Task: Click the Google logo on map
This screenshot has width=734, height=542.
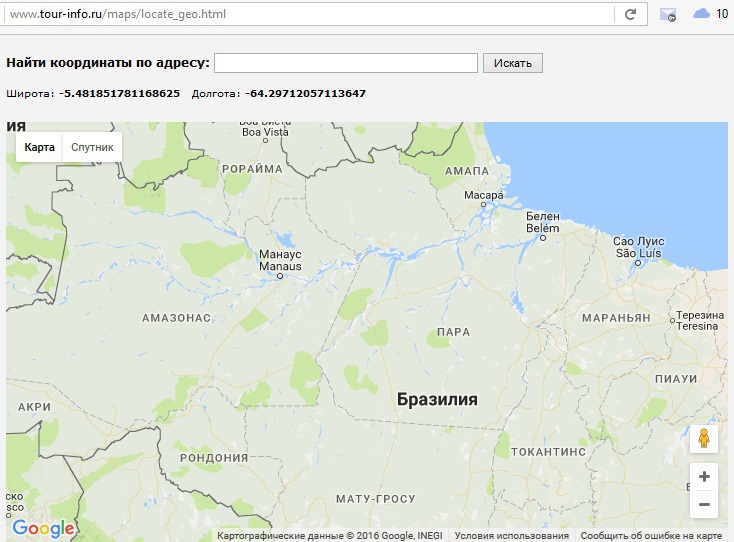Action: coord(43,528)
